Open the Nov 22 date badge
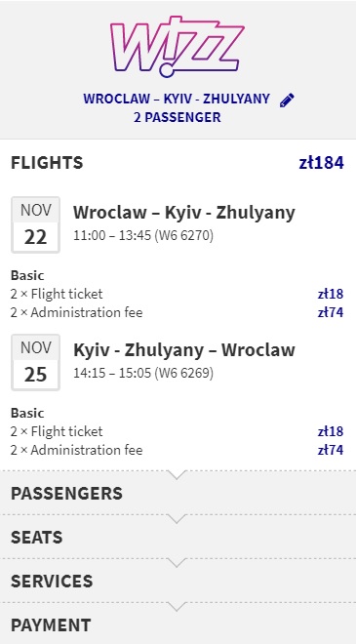The image size is (356, 644). pyautogui.click(x=36, y=224)
